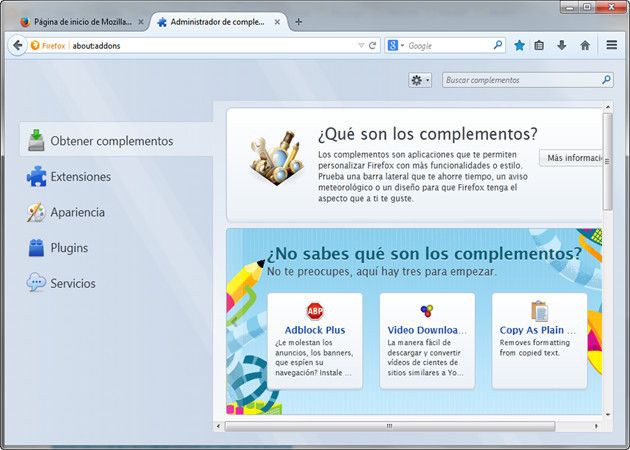Open the Firefox hamburger menu
This screenshot has width=630, height=450.
click(612, 45)
